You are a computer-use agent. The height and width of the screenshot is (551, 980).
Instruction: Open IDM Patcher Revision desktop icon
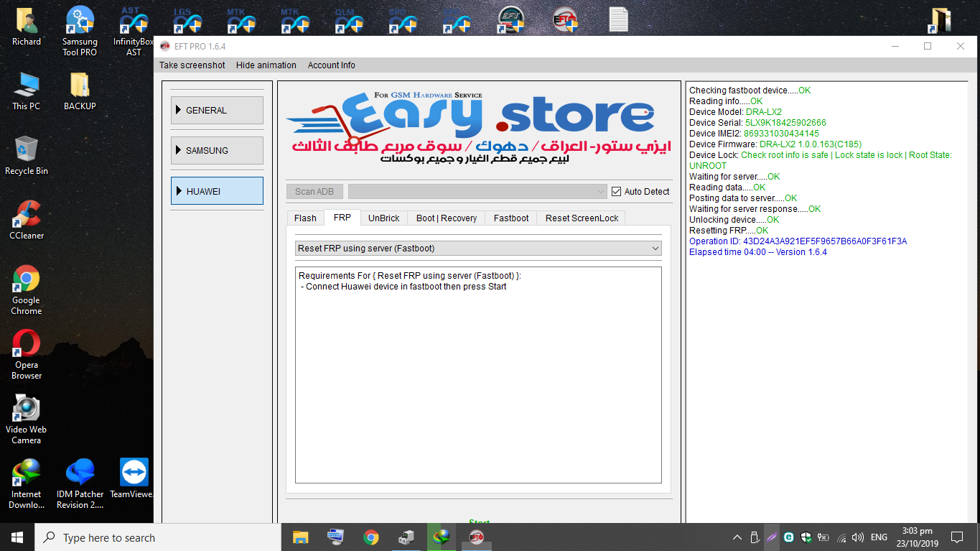coord(80,484)
